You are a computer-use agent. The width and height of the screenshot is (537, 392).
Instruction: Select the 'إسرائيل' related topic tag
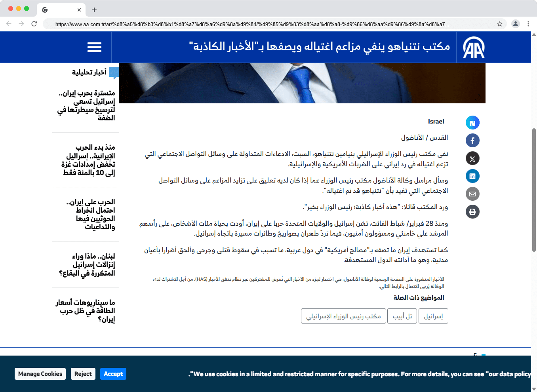[x=433, y=316]
